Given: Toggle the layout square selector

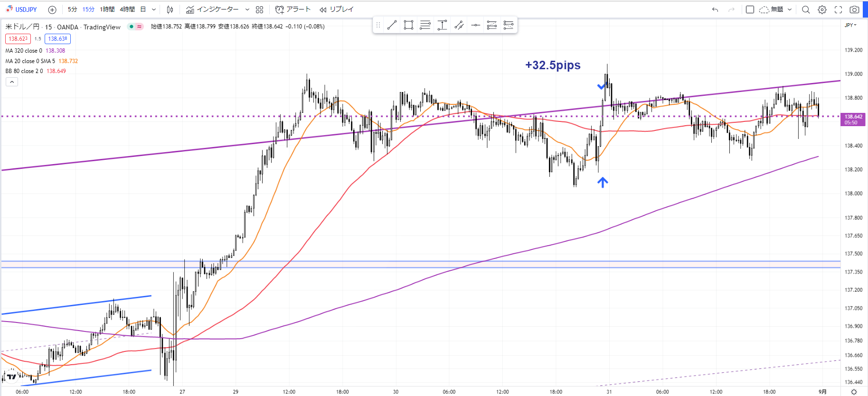Looking at the screenshot, I should coord(750,9).
